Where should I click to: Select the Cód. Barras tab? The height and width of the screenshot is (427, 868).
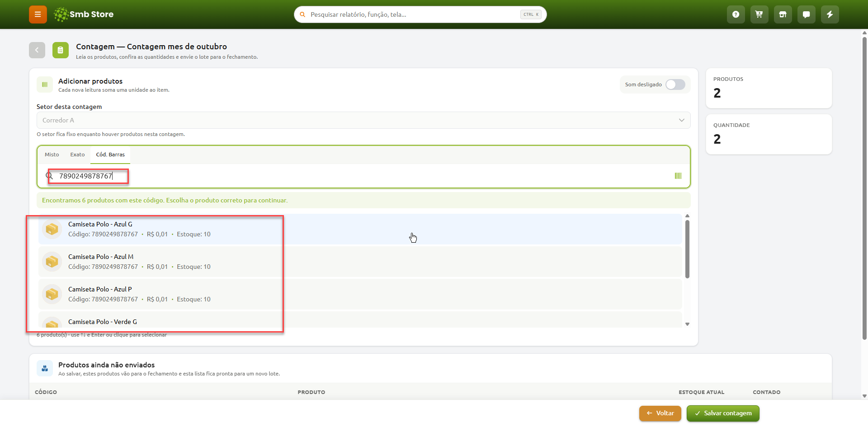click(x=110, y=155)
